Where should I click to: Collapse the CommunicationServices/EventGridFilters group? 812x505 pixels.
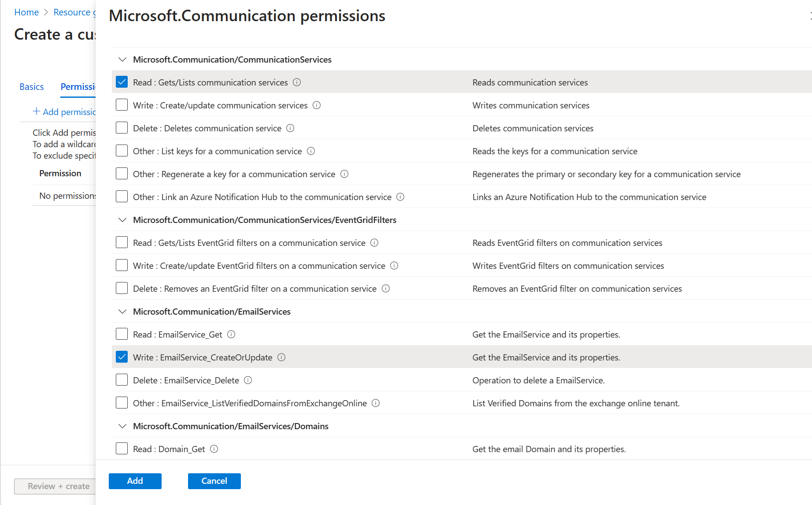(x=122, y=220)
